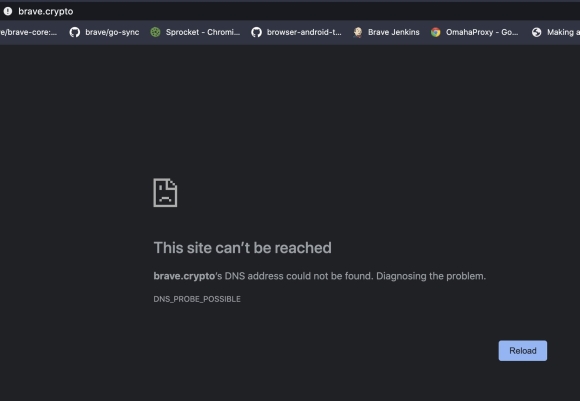Reload the page with the Reload button
This screenshot has width=580, height=401.
point(523,351)
